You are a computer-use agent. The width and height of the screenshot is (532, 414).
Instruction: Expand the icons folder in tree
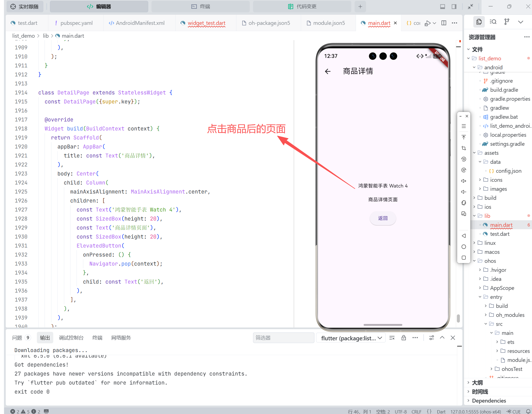pyautogui.click(x=496, y=180)
